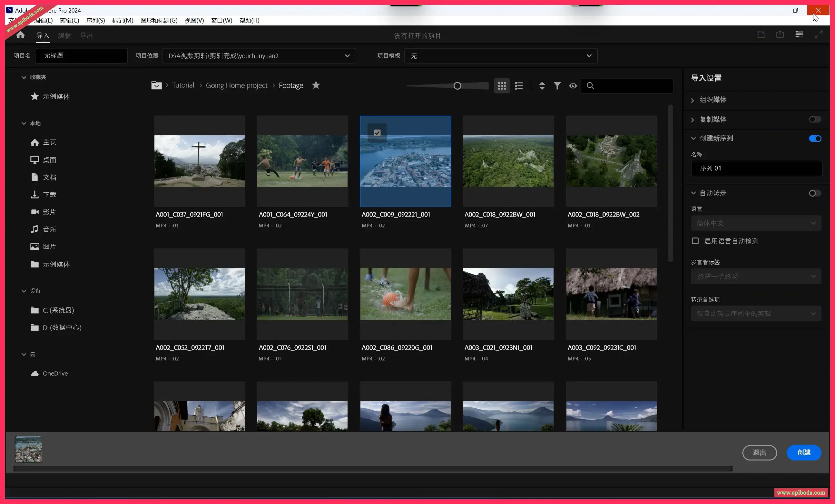Disable the Create New Sequence toggle
The width and height of the screenshot is (835, 504).
point(815,139)
